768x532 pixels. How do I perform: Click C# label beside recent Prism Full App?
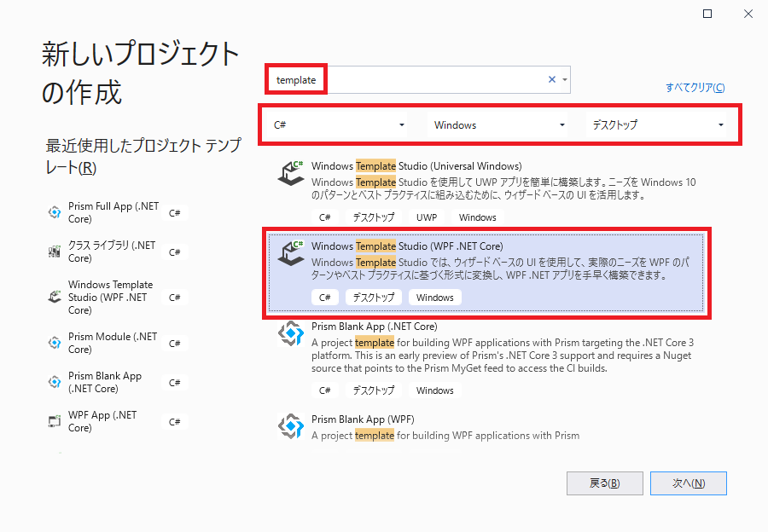tap(175, 213)
